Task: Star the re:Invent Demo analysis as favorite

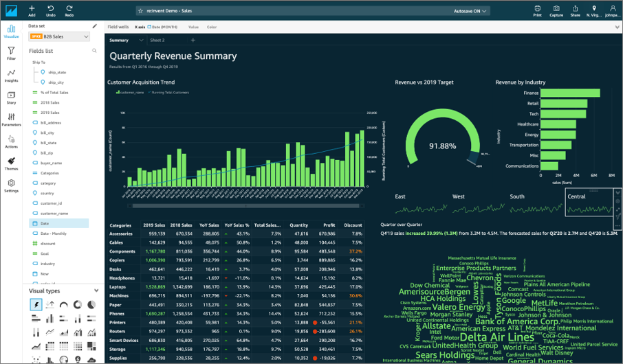Action: (140, 11)
